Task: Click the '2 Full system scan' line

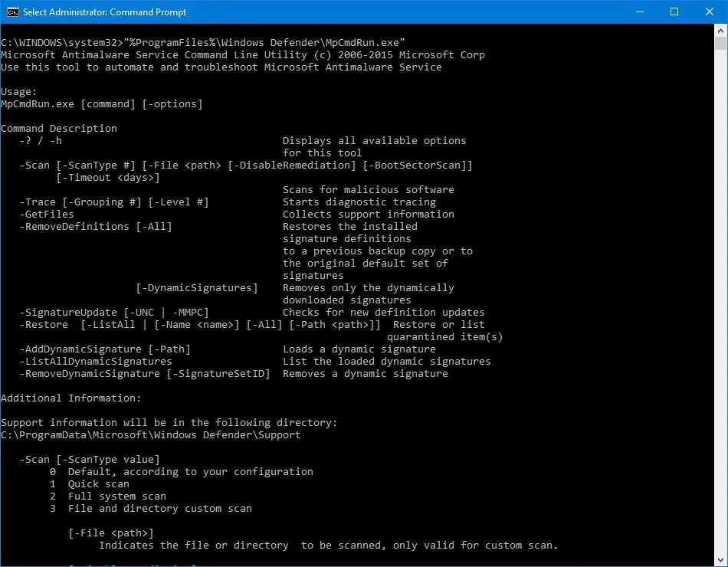Action: (x=108, y=497)
